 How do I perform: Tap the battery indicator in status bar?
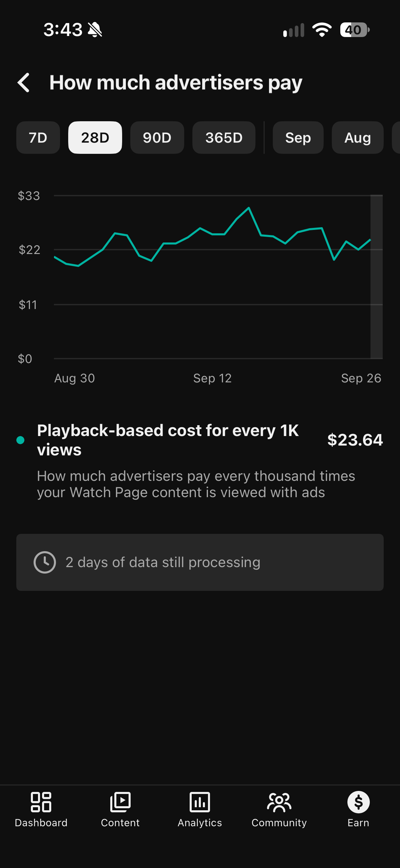(x=355, y=30)
